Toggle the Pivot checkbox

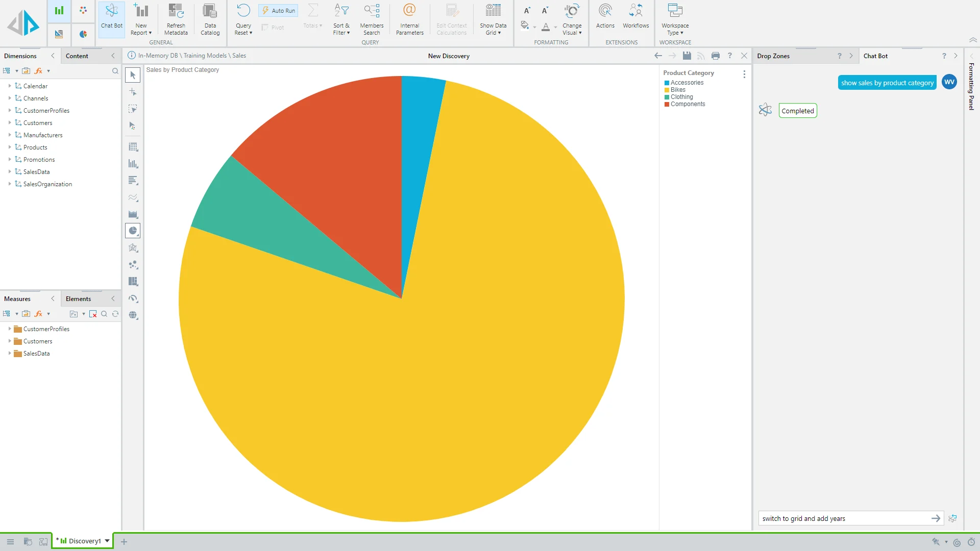(265, 28)
